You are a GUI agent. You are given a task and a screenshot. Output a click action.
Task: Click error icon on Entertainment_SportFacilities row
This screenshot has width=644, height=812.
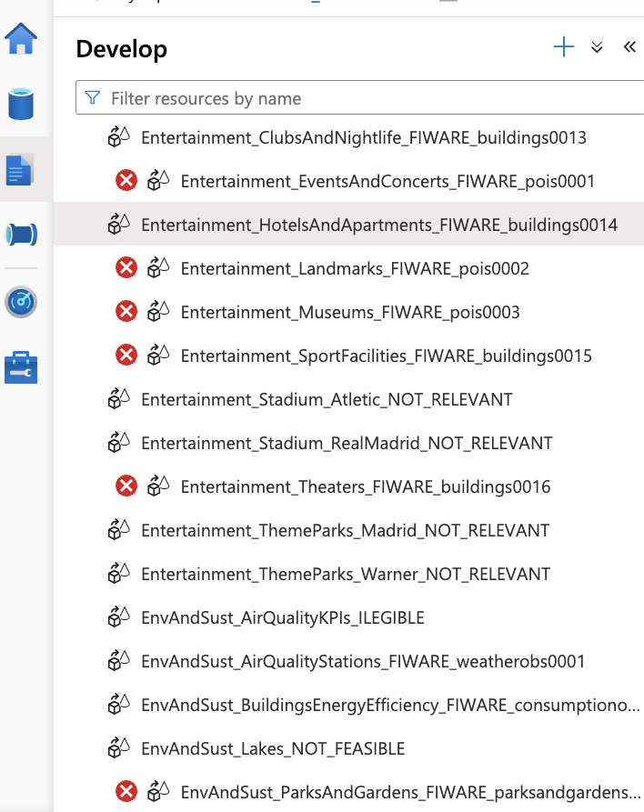tap(126, 356)
